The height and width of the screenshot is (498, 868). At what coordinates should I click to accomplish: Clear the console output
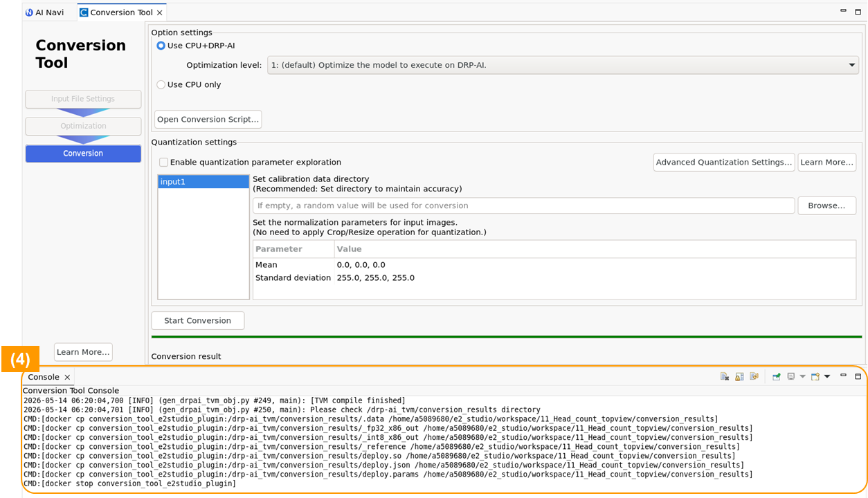click(x=725, y=376)
